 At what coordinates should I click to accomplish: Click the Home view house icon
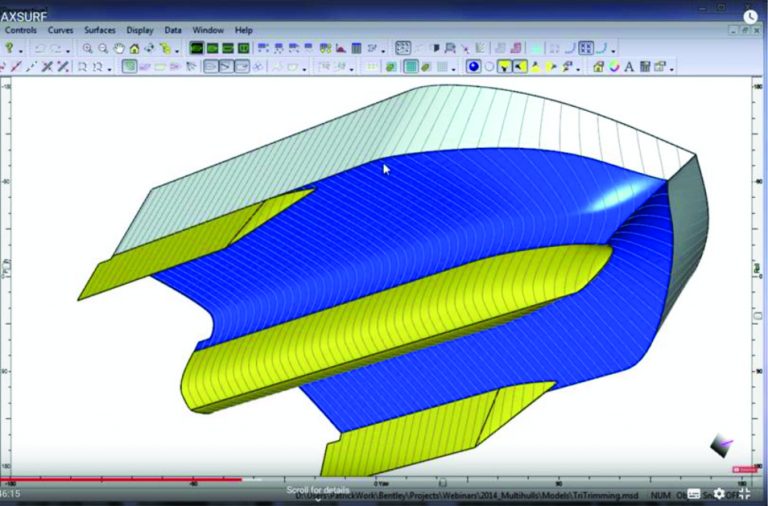(x=134, y=48)
